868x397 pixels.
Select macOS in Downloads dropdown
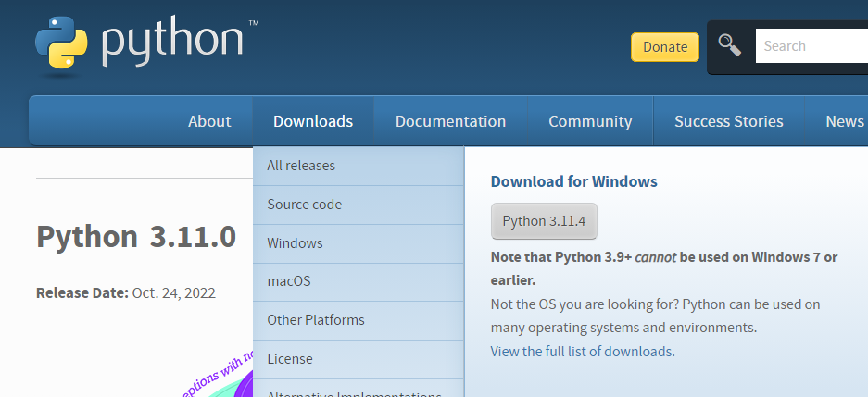click(x=359, y=281)
